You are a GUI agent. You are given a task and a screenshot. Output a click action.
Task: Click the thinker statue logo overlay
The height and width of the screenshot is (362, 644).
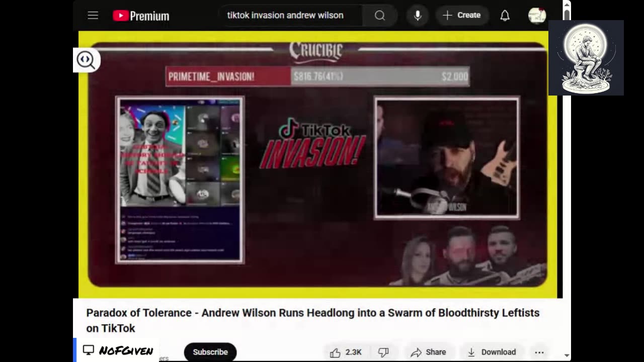tap(586, 58)
